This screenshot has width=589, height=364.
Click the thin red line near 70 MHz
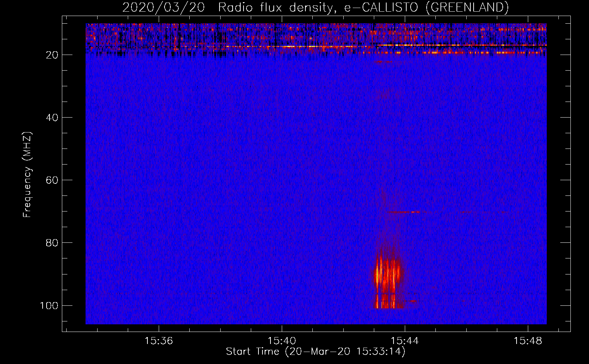pyautogui.click(x=403, y=212)
